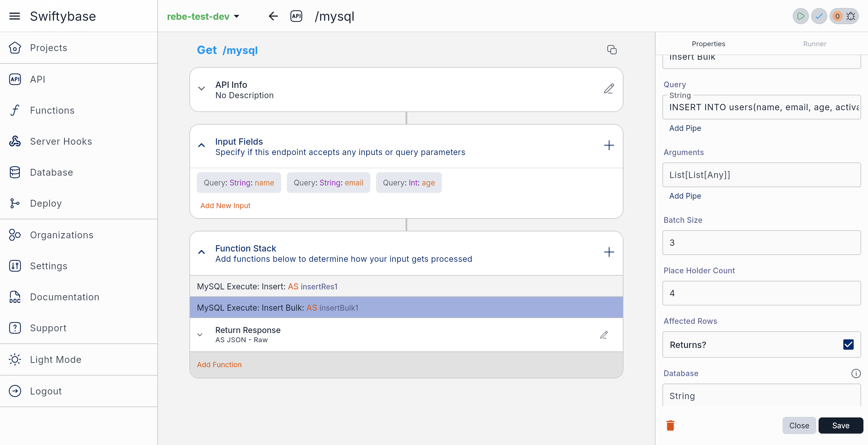Screen dimensions: 868x445
Task: Click the orange 0 issue counter
Action: click(837, 16)
